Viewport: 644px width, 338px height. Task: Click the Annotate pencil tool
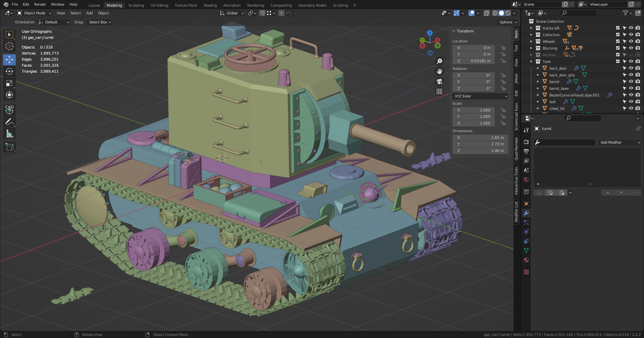(x=9, y=122)
